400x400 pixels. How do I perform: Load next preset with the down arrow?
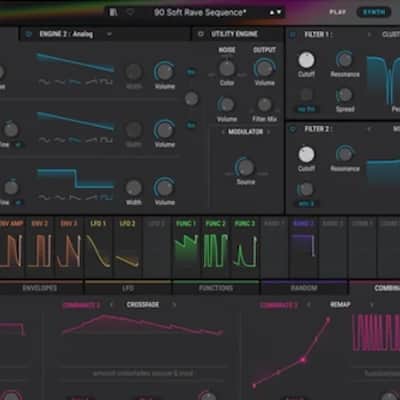(279, 13)
